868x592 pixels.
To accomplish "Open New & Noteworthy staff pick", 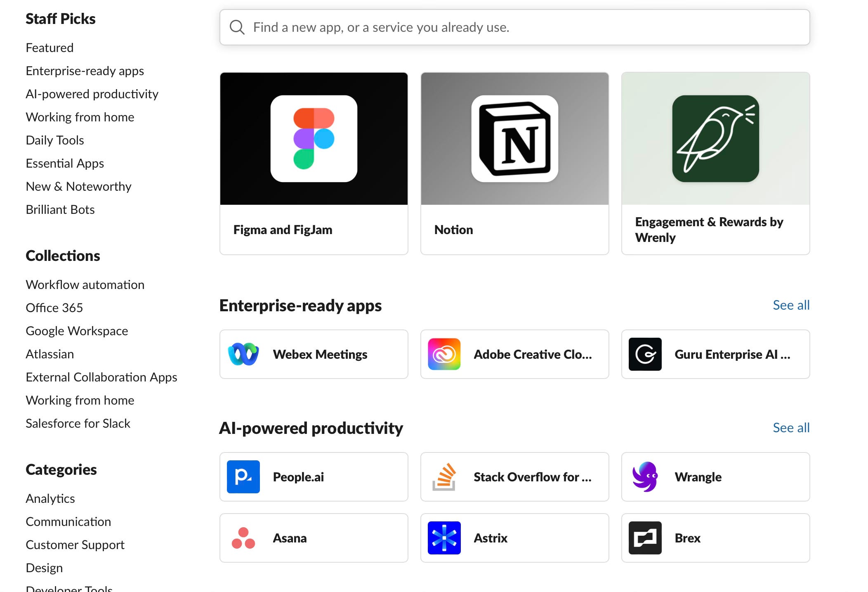I will tap(78, 187).
